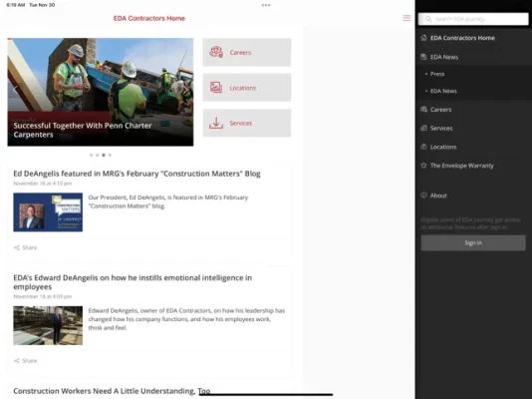Click the info icon beside About
Screen dimensions: 532x399
coord(423,196)
